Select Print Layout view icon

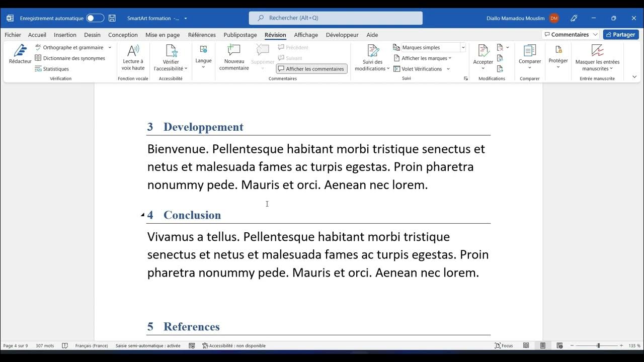pos(543,346)
